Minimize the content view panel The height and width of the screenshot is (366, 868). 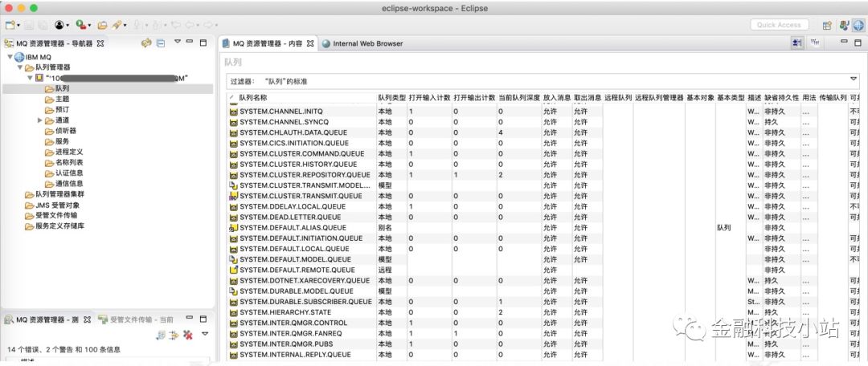coord(844,42)
